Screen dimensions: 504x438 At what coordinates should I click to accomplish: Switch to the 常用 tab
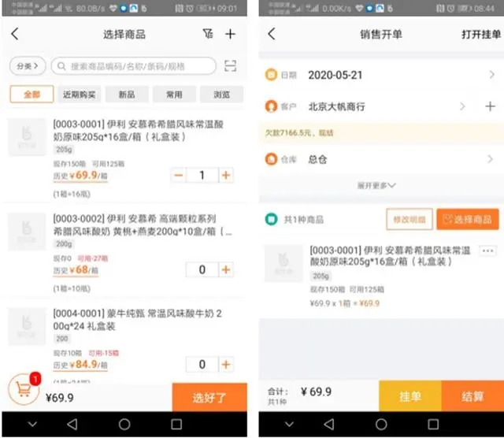pos(174,95)
